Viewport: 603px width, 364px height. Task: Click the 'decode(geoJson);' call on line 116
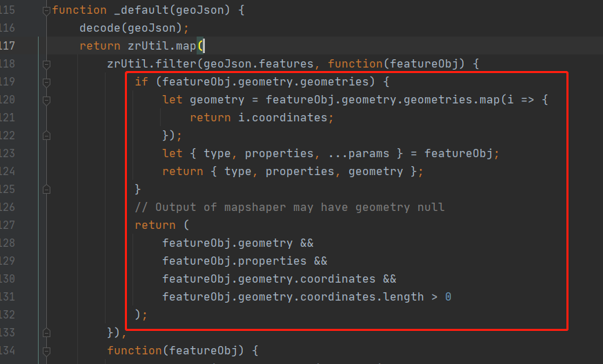pyautogui.click(x=135, y=28)
